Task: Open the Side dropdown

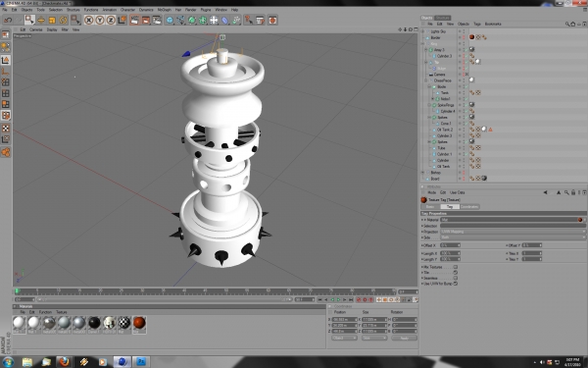Action: 513,237
